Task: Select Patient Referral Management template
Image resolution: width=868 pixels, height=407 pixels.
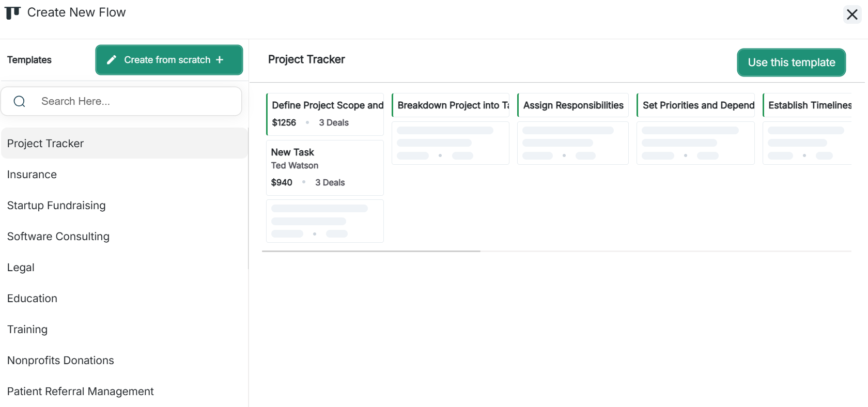Action: click(x=81, y=392)
